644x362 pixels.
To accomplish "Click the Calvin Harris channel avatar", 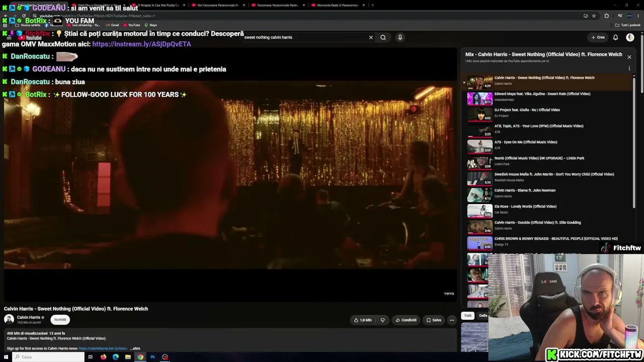I will 9,319.
